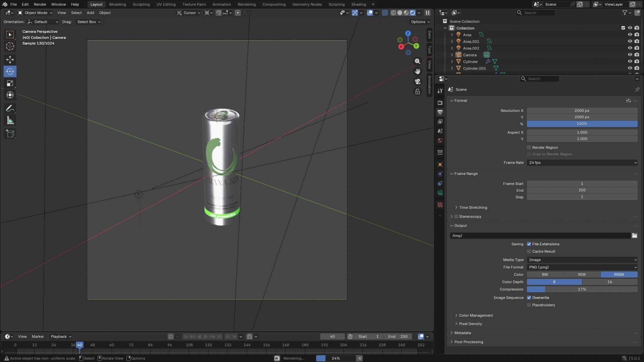Expand the Color Management section

[x=476, y=315]
